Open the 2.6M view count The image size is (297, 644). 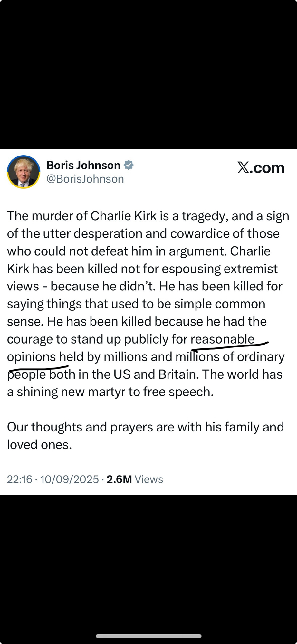(x=119, y=479)
